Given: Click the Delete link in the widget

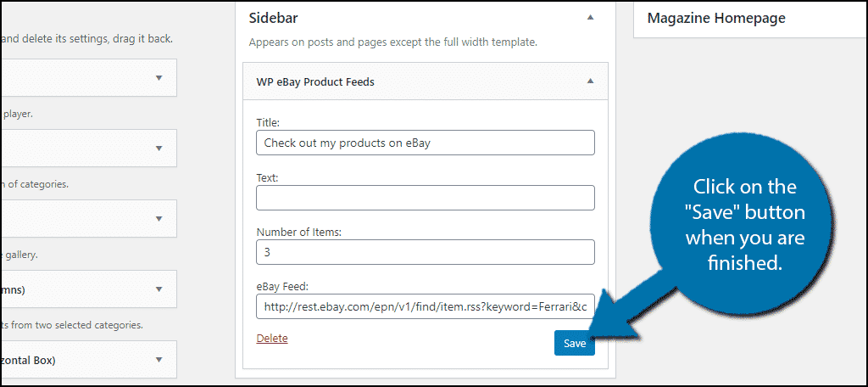Looking at the screenshot, I should pos(272,339).
